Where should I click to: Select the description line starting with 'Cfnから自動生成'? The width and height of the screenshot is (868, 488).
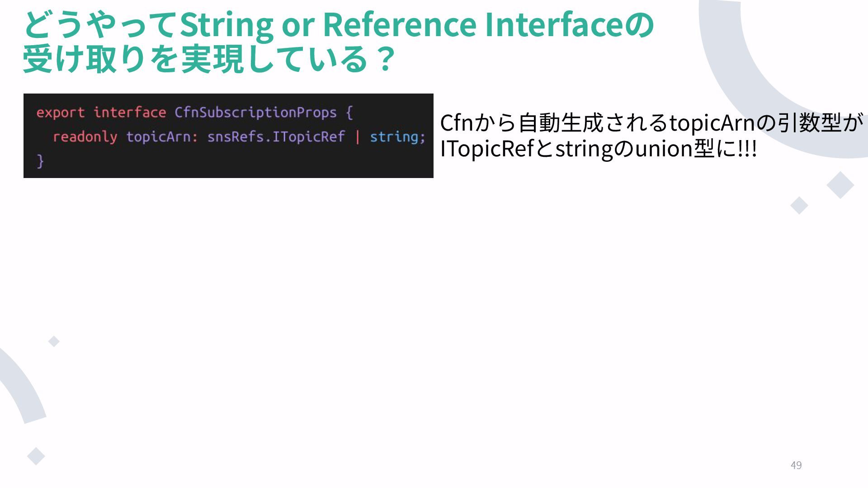pos(651,122)
